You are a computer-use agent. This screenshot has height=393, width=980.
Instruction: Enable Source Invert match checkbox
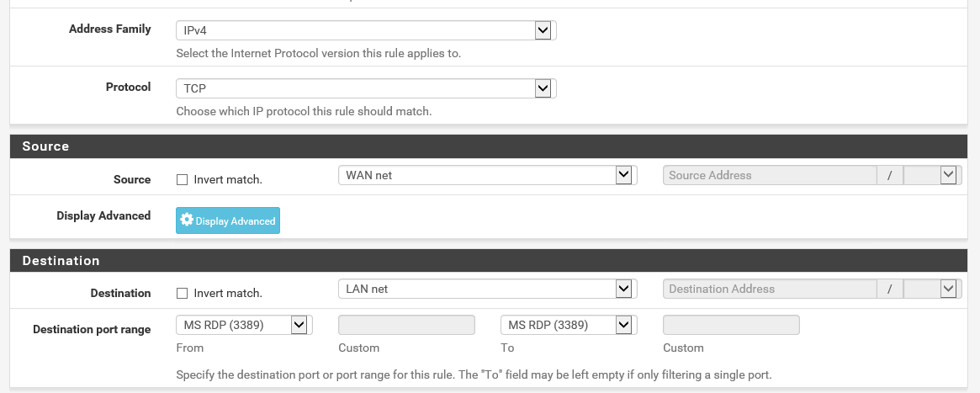click(182, 180)
